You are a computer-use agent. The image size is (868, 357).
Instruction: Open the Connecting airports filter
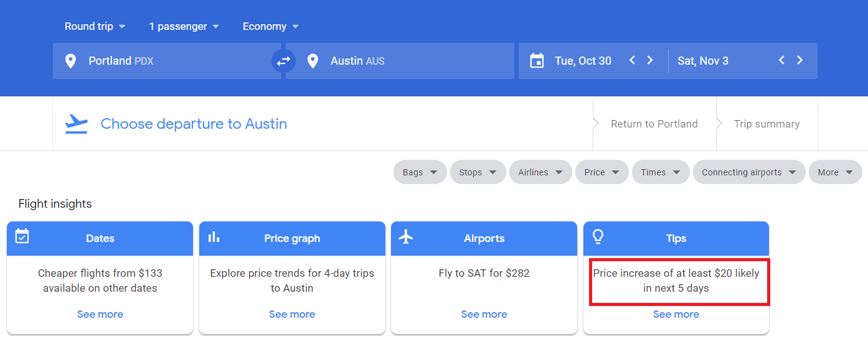coord(749,172)
